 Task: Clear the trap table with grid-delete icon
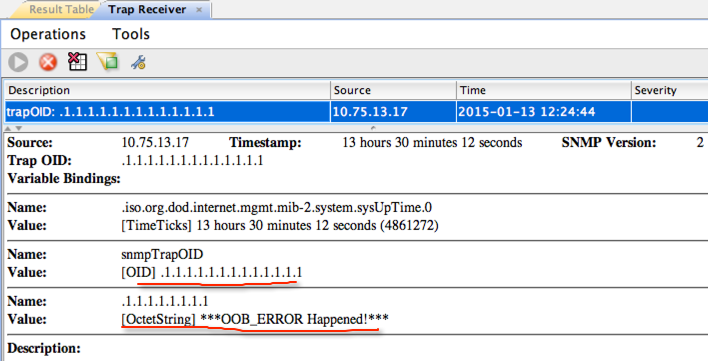pyautogui.click(x=77, y=61)
